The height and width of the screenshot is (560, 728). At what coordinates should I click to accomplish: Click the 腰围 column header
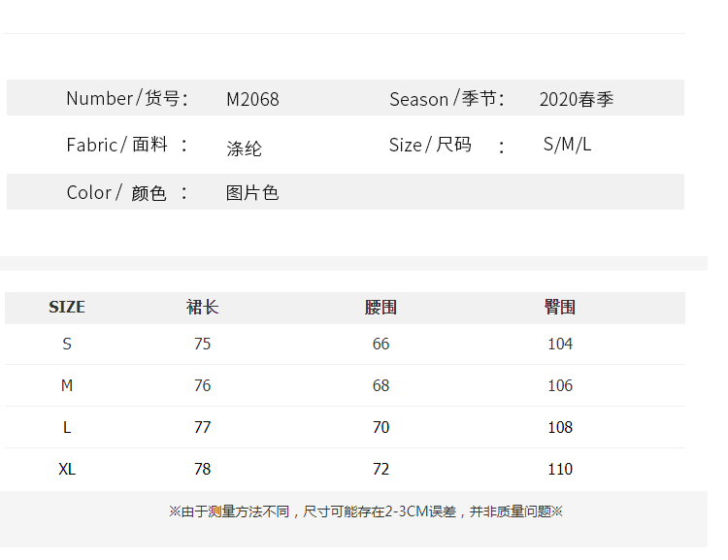pos(381,308)
